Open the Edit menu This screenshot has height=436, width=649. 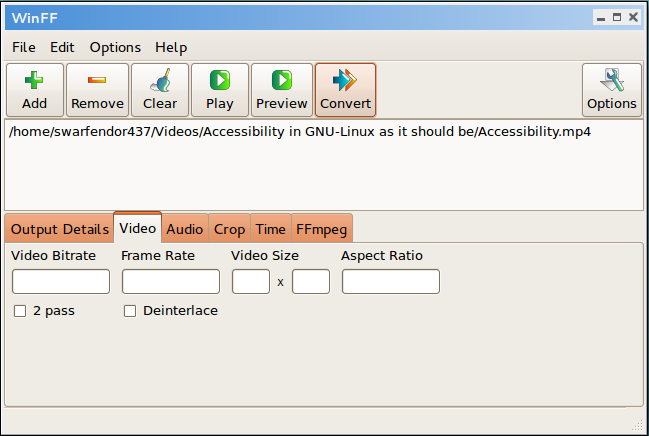[62, 47]
